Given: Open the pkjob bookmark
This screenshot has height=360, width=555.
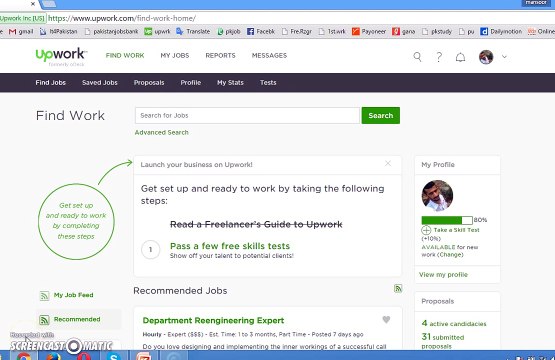Looking at the screenshot, I should click(229, 32).
